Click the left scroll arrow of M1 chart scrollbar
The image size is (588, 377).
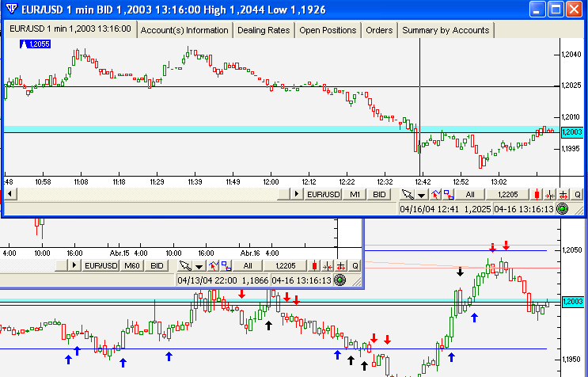click(10, 194)
